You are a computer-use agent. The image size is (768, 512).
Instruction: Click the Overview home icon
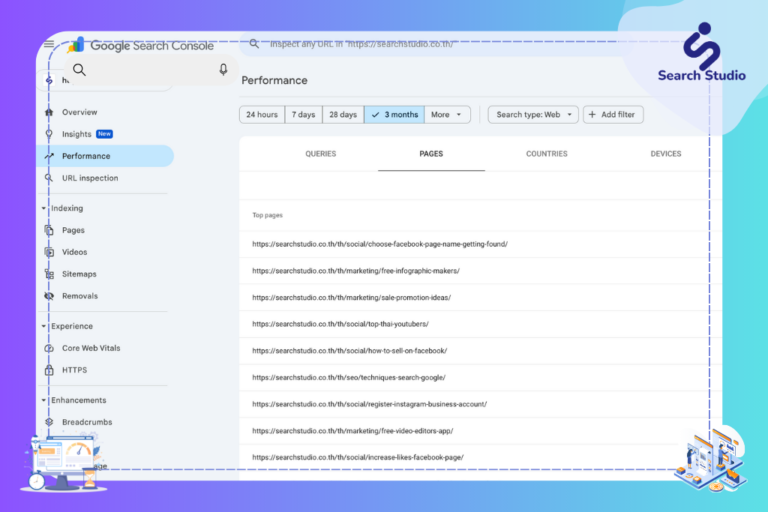click(49, 112)
